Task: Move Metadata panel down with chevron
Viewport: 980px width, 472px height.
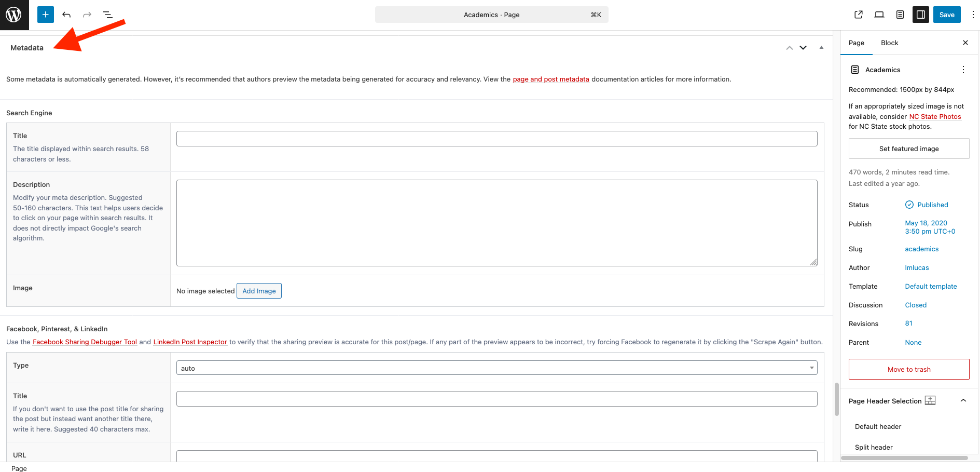Action: (x=803, y=48)
